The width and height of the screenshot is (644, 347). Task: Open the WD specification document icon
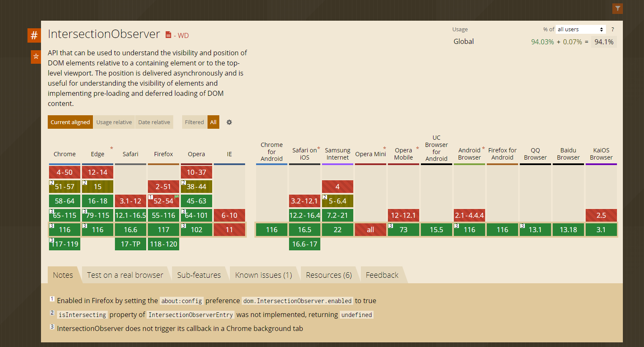(168, 35)
